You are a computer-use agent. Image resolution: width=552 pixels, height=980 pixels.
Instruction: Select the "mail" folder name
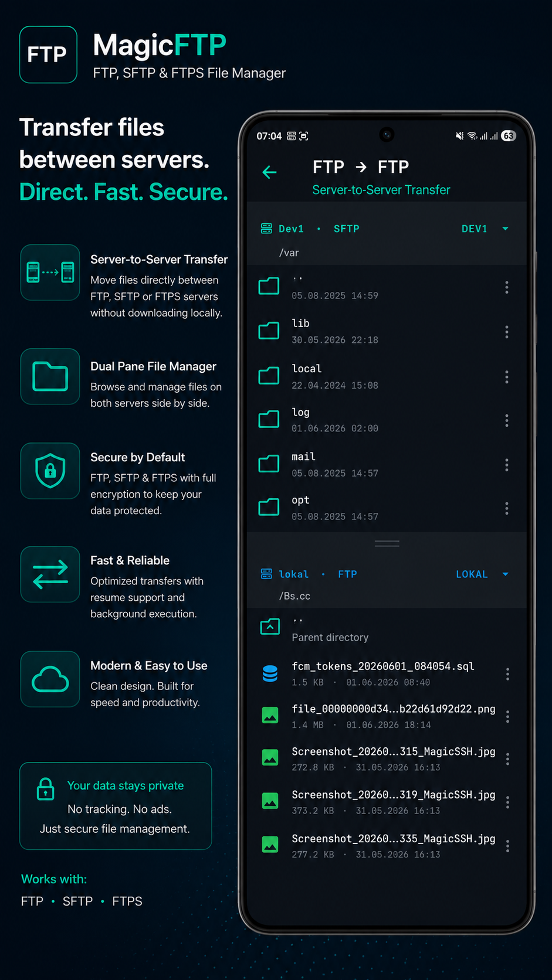pos(303,457)
